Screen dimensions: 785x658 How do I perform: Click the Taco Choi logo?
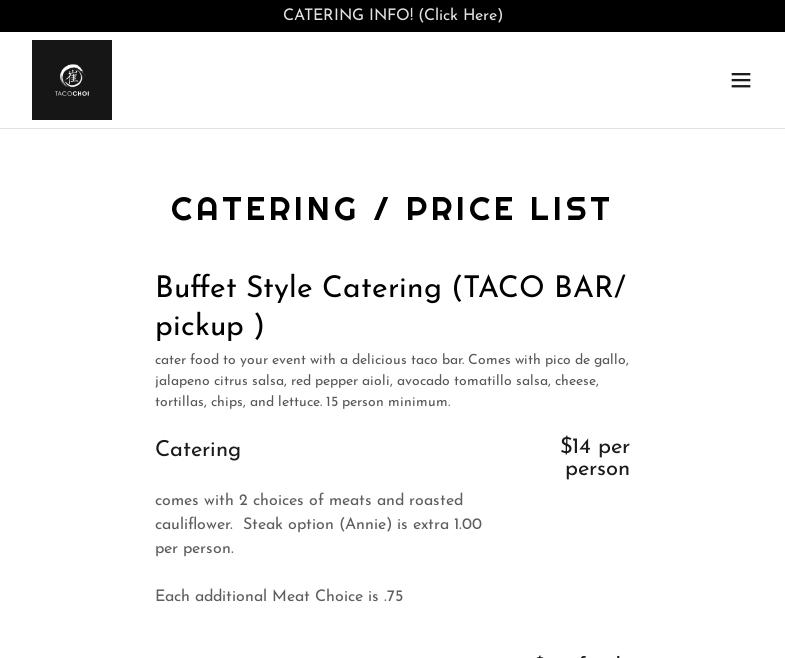click(x=72, y=80)
